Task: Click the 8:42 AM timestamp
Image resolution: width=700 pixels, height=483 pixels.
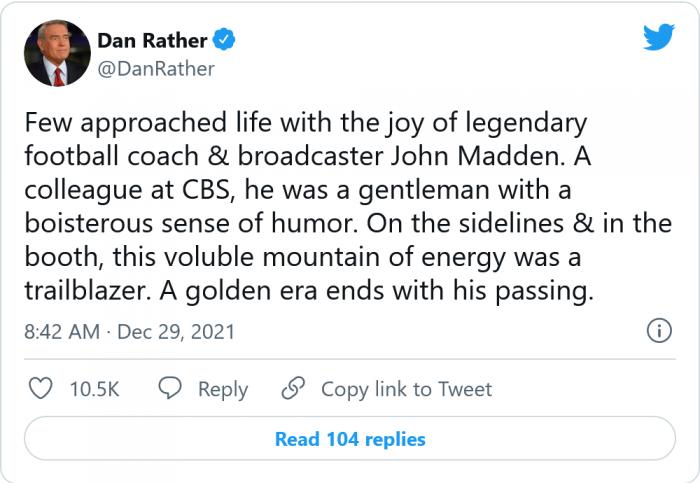Action: [61, 332]
